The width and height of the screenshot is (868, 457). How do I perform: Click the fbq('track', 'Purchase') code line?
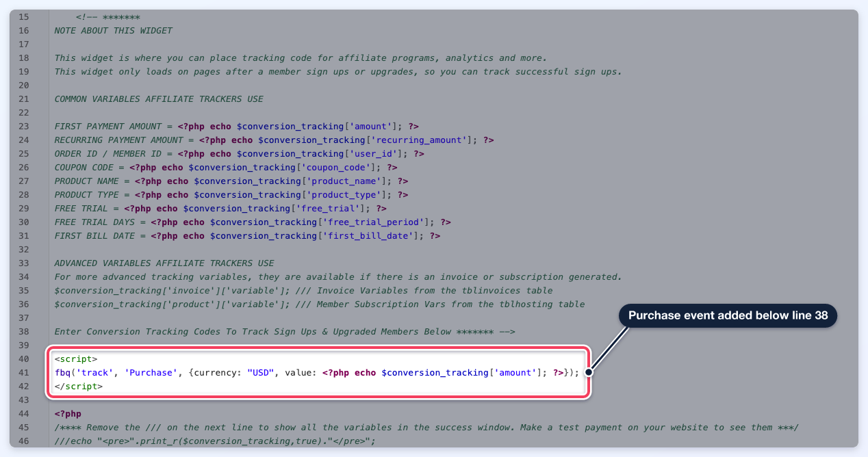click(317, 373)
